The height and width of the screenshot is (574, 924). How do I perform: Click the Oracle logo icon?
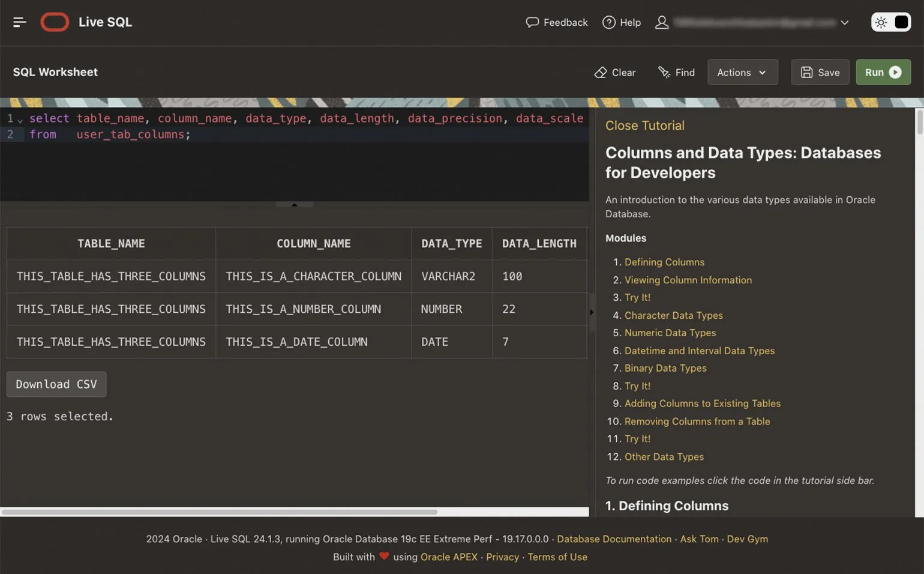coord(55,22)
